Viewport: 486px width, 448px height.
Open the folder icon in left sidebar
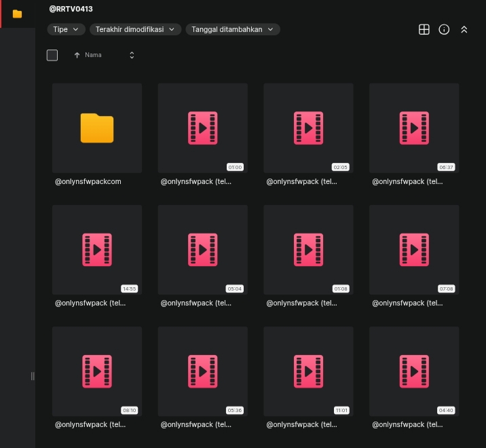click(x=17, y=14)
